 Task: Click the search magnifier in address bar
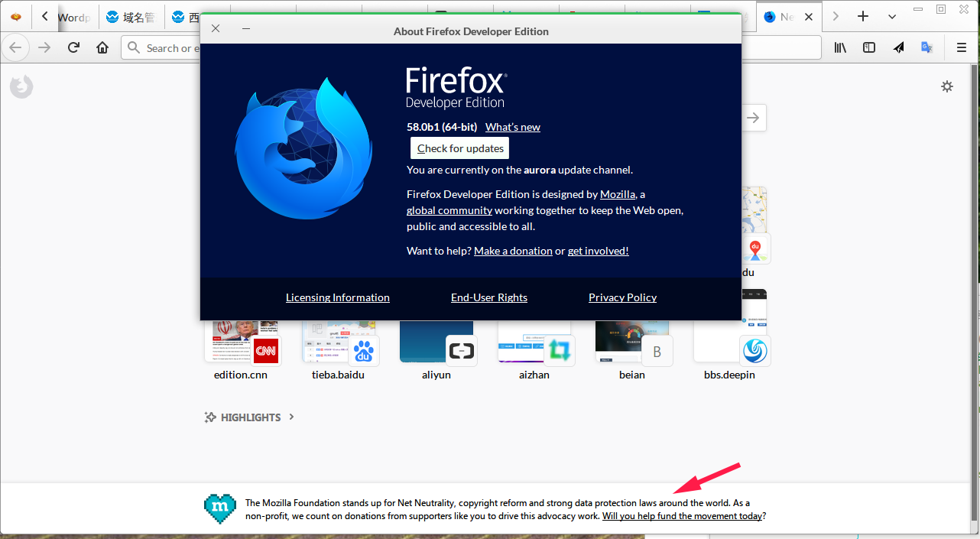click(134, 48)
